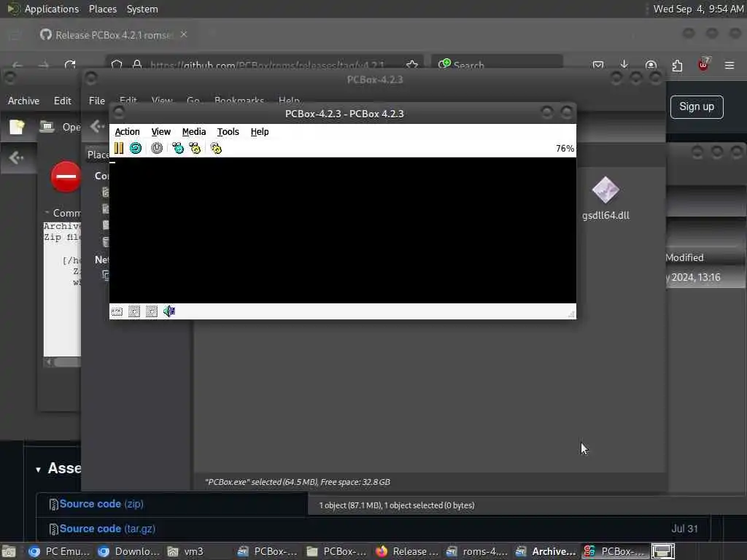
Task: Pause the PCBox emulation
Action: pyautogui.click(x=119, y=148)
